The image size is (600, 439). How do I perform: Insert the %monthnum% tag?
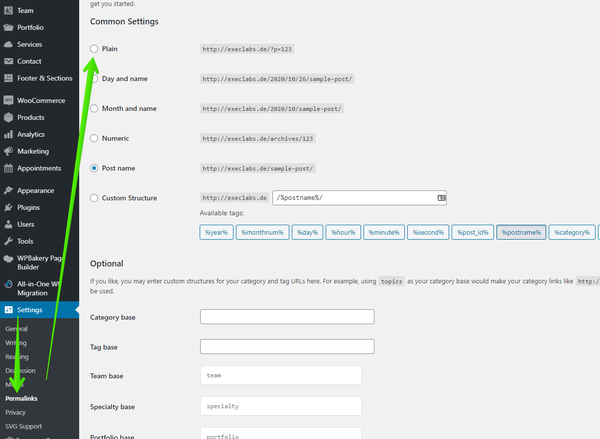click(262, 232)
